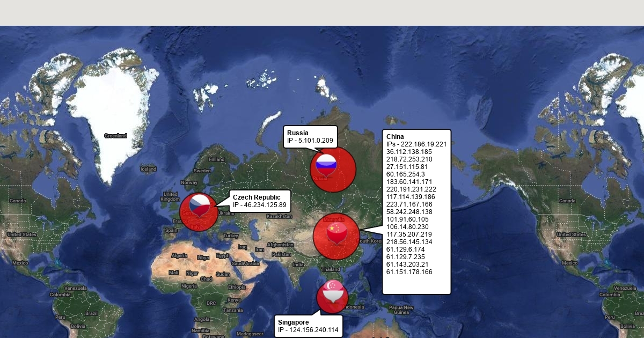Viewport: 644px width, 338px height.
Task: Click the Papua New Guinea map label
Action: tap(401, 310)
